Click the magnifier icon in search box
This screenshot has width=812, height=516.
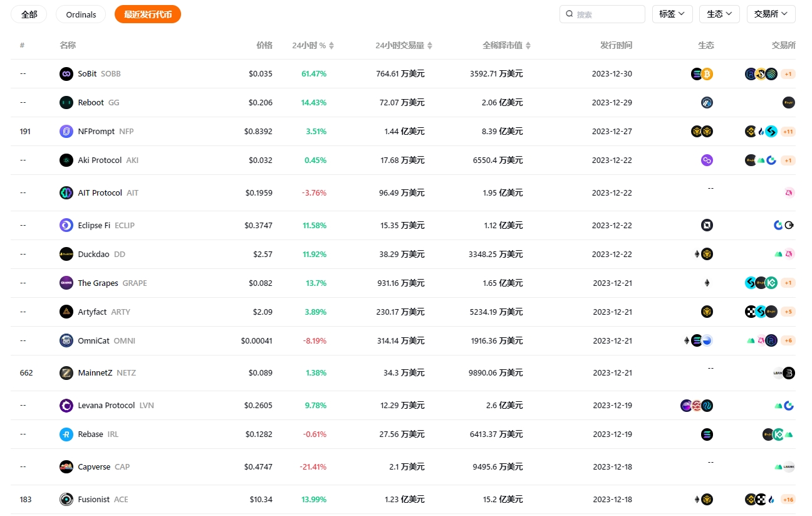[x=570, y=14]
